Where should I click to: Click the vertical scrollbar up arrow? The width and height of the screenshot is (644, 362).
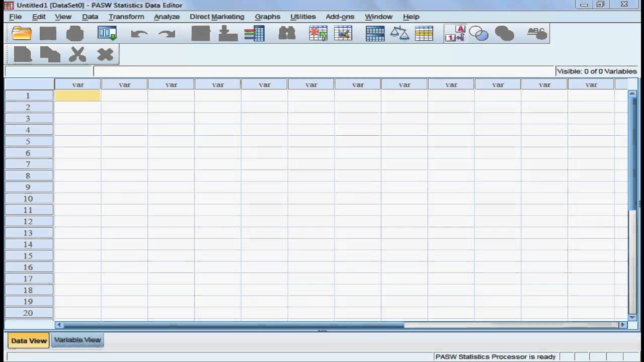(632, 94)
